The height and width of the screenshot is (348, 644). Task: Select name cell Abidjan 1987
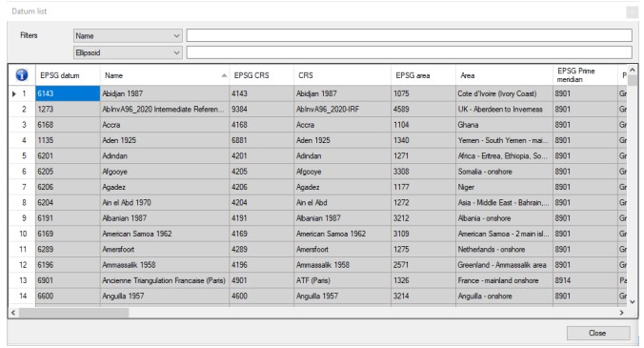click(x=165, y=93)
